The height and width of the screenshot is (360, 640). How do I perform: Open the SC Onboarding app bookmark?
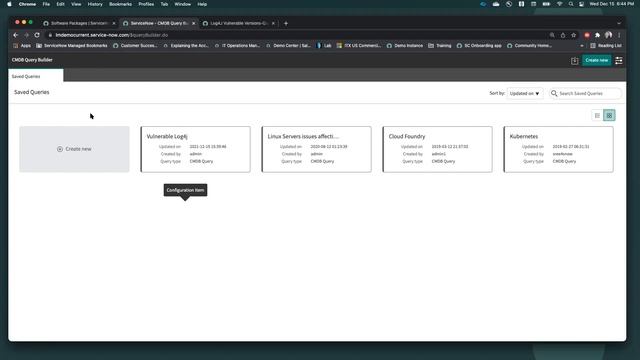tap(479, 46)
